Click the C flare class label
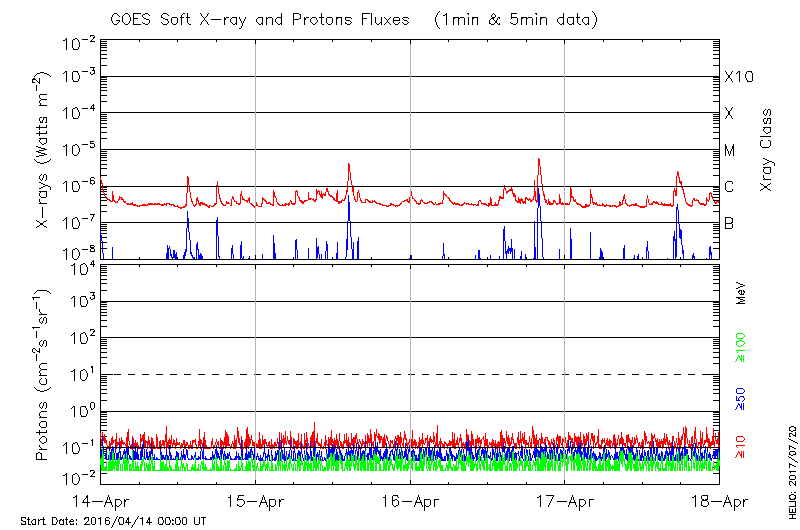The height and width of the screenshot is (530, 800). click(x=729, y=187)
